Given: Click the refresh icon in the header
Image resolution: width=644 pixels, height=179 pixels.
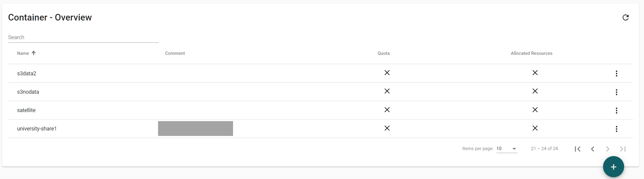Looking at the screenshot, I should click(x=625, y=17).
